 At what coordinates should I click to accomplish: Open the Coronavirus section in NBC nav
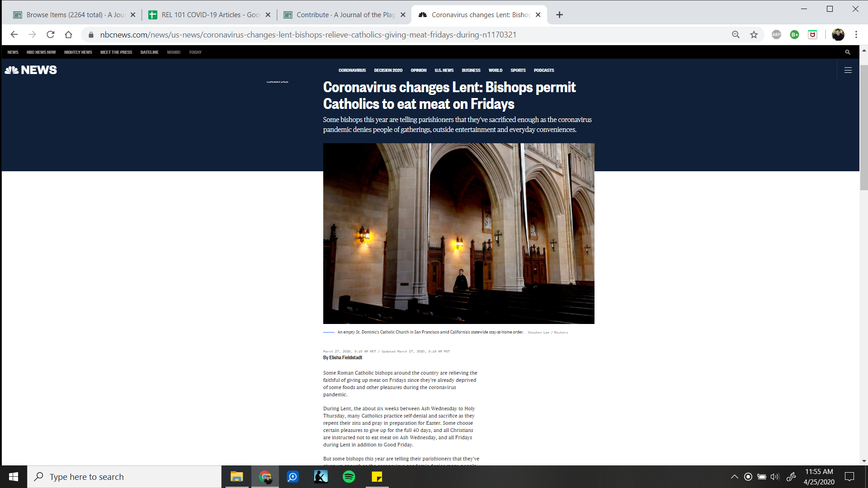[x=352, y=70]
